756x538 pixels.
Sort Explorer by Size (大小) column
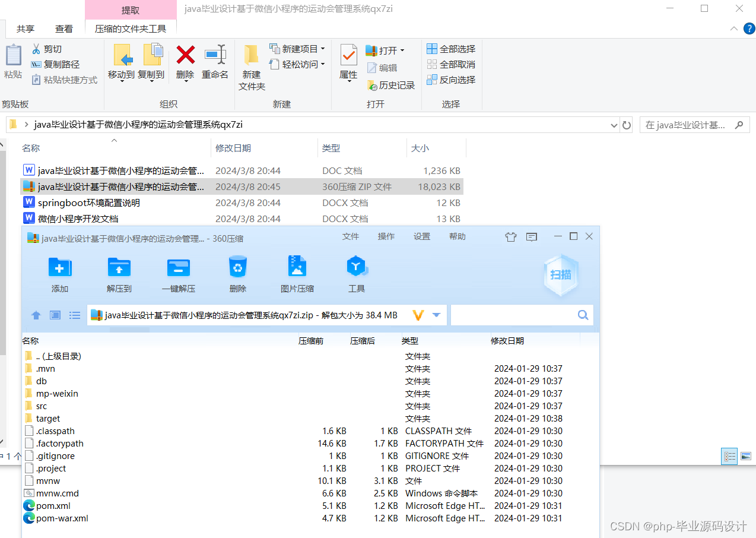click(x=436, y=148)
